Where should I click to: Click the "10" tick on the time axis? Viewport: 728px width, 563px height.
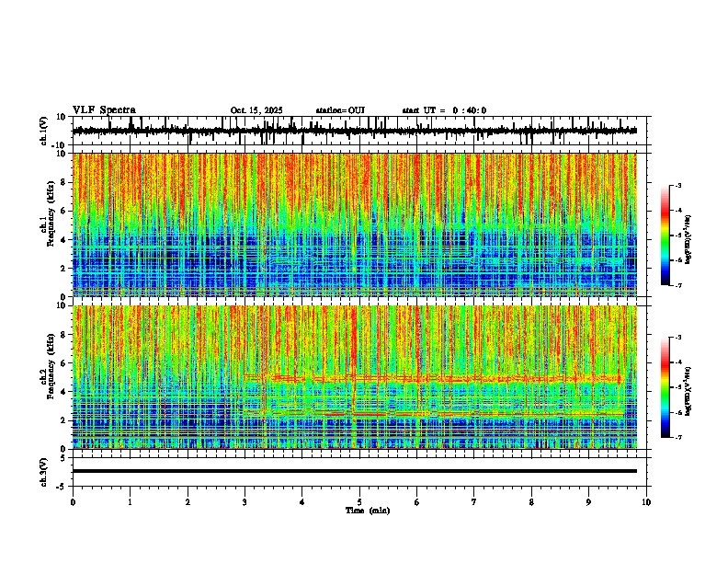pyautogui.click(x=646, y=502)
